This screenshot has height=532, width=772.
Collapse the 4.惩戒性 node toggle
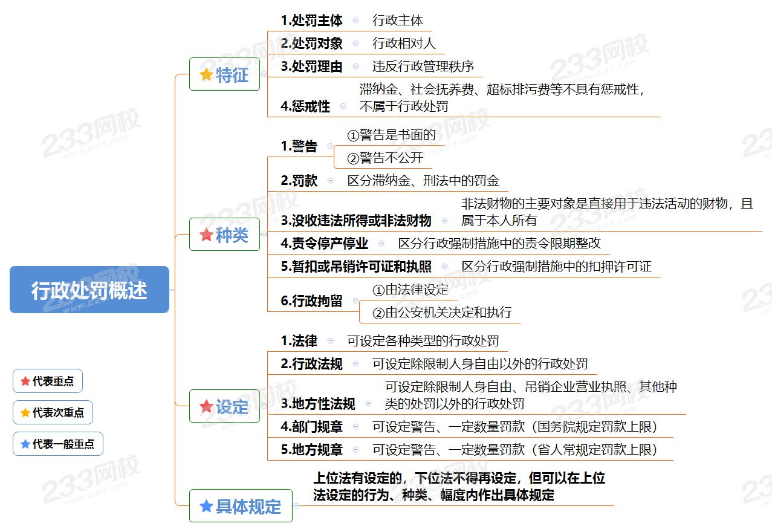point(343,106)
